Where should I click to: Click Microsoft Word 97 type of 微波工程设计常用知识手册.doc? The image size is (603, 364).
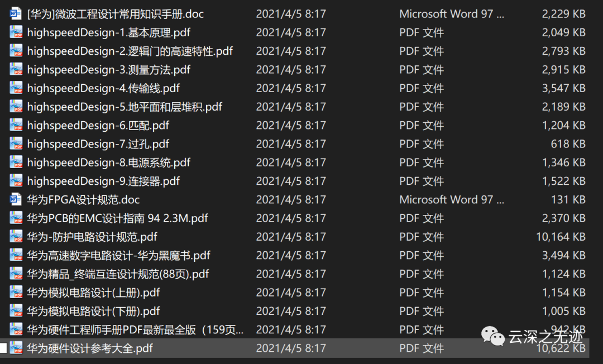tap(452, 14)
